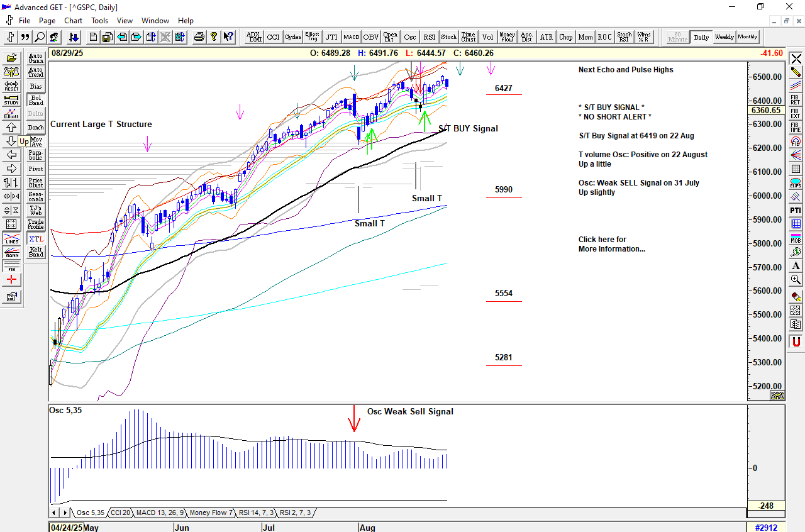Click the MACD indicator toolbar button
805x532 pixels.
351,37
